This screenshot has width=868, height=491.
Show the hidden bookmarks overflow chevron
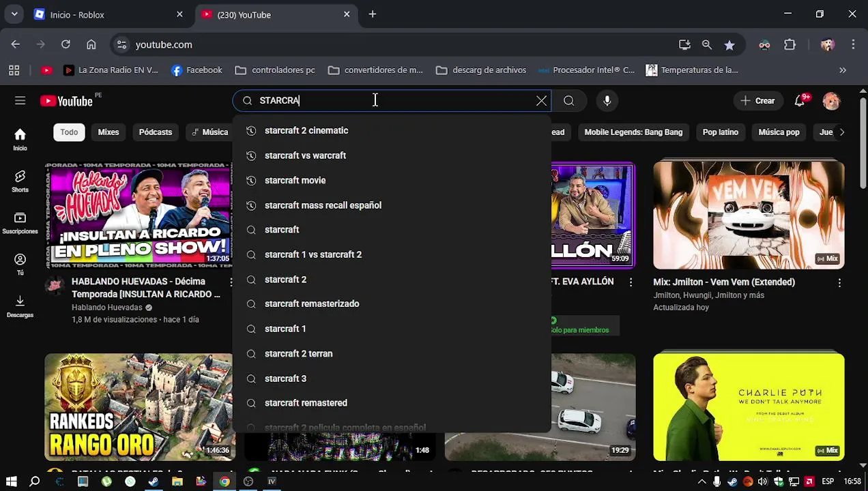(x=843, y=70)
